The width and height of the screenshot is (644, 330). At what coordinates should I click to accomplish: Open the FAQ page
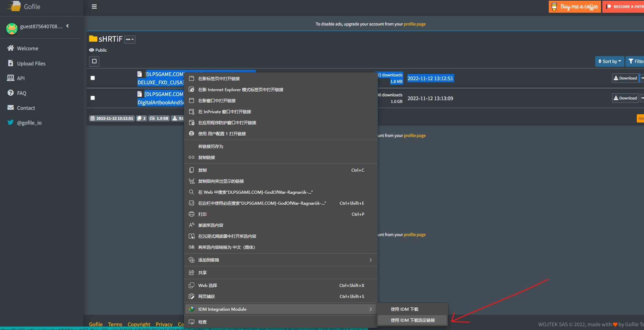tap(22, 93)
